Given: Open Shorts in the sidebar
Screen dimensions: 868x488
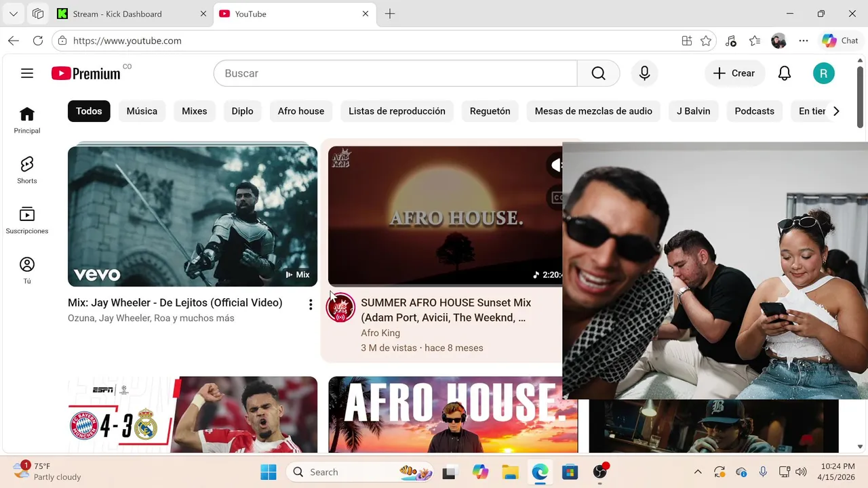Looking at the screenshot, I should point(27,170).
